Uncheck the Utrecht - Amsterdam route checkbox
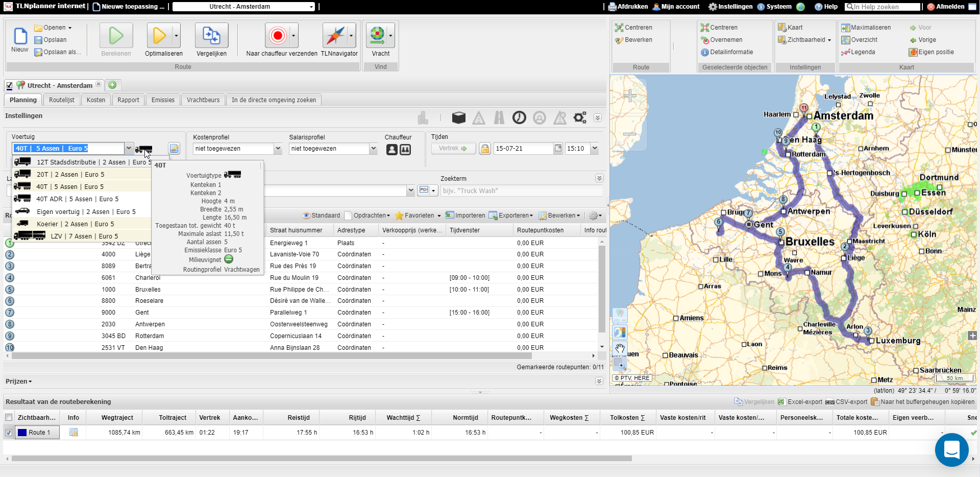 pos(9,85)
